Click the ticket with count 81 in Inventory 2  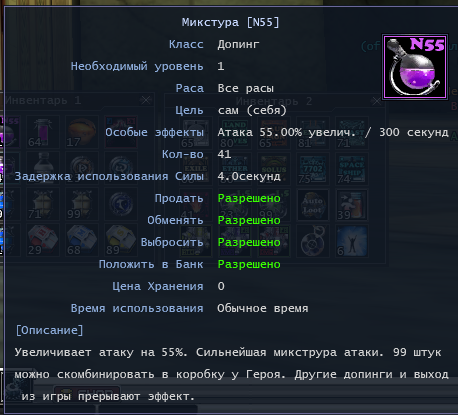point(312,133)
